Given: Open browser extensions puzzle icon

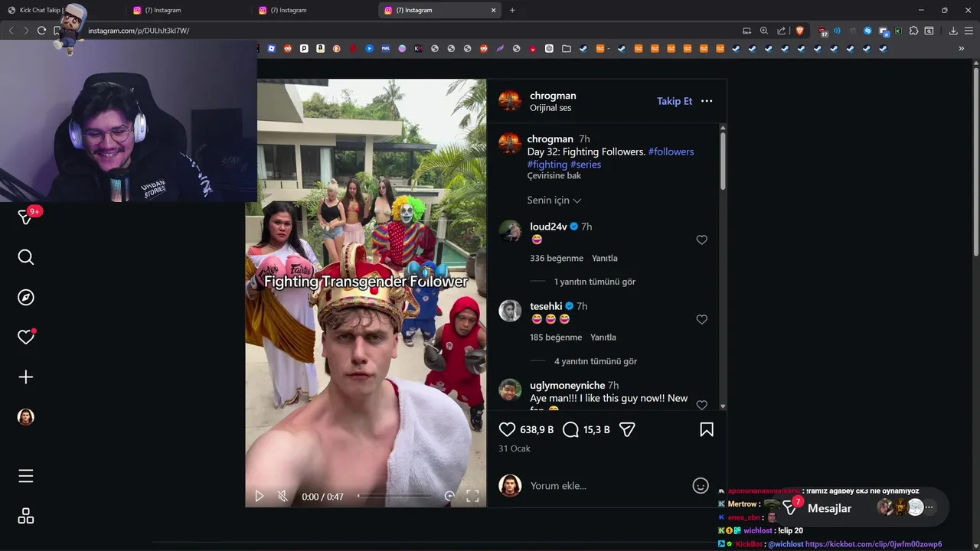Looking at the screenshot, I should [913, 31].
